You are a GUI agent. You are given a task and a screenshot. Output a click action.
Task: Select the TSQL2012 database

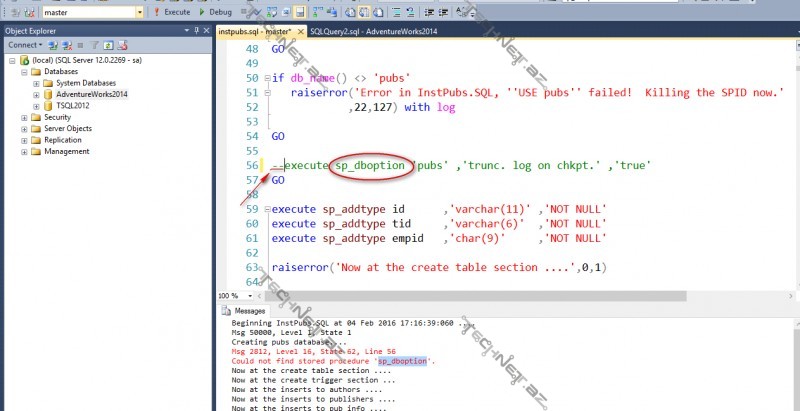(x=76, y=105)
